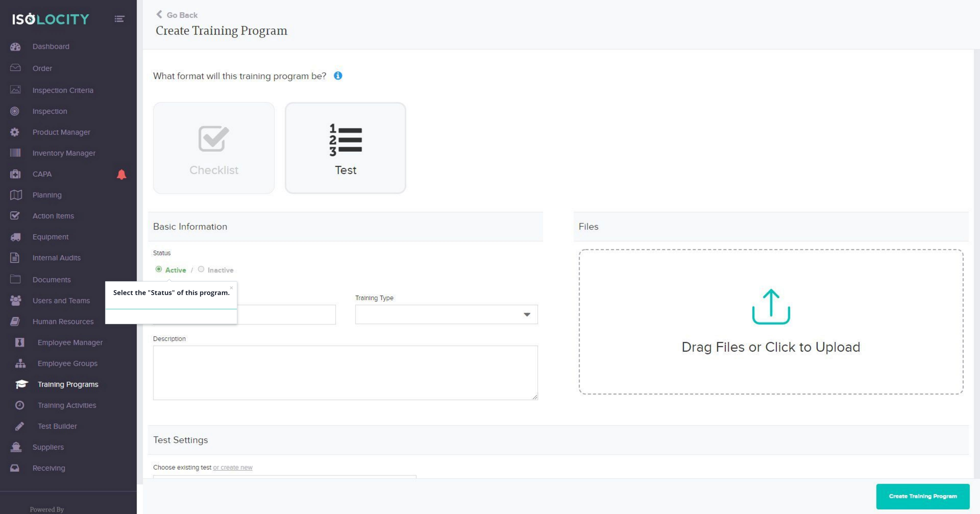Click the Order envelope icon

point(15,68)
